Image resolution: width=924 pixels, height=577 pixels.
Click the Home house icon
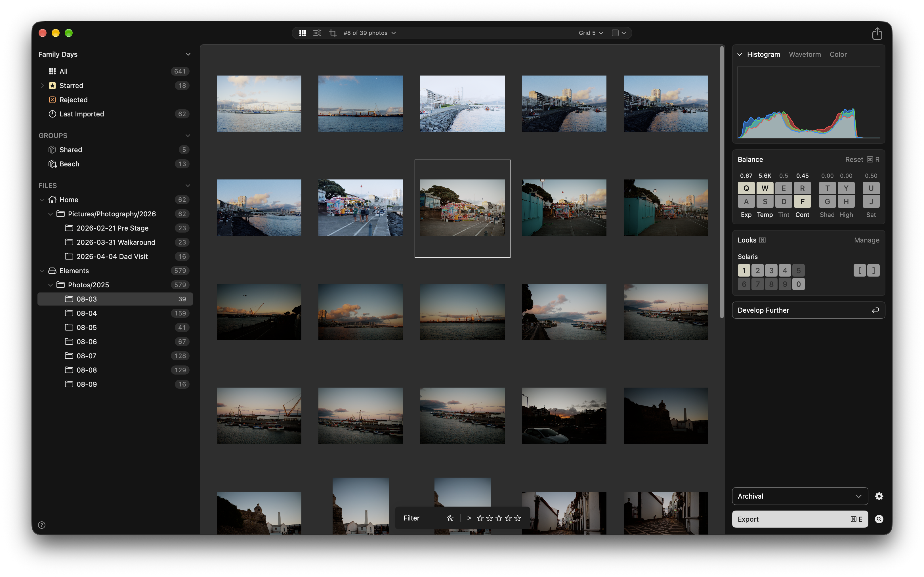(x=52, y=200)
